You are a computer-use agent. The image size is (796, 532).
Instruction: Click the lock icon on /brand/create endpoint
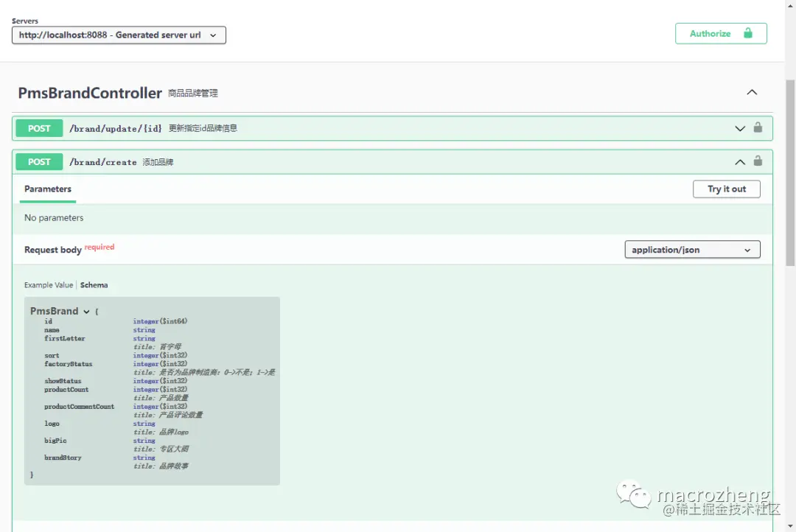[758, 161]
